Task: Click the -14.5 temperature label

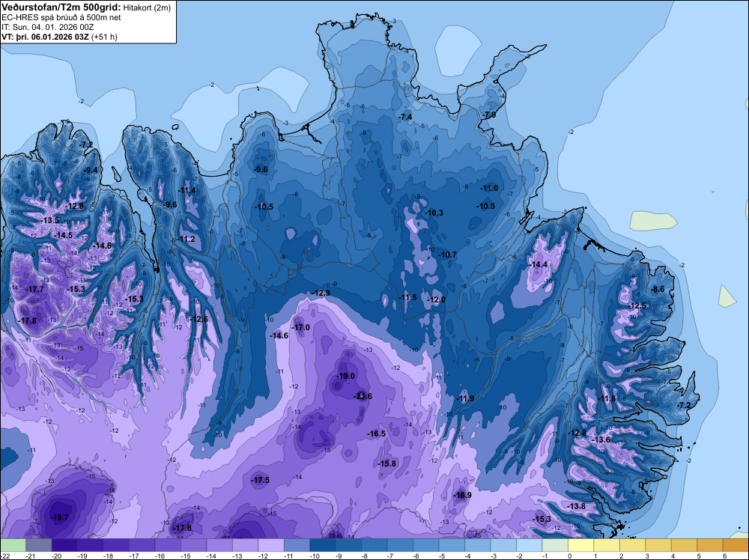Action: 63,235
